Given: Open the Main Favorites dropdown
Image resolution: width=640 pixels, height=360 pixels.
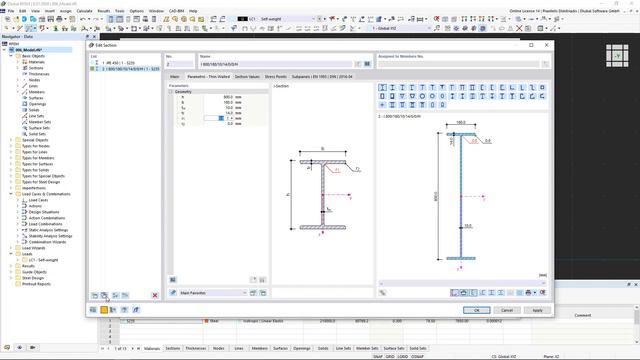Looking at the screenshot, I should click(x=244, y=293).
